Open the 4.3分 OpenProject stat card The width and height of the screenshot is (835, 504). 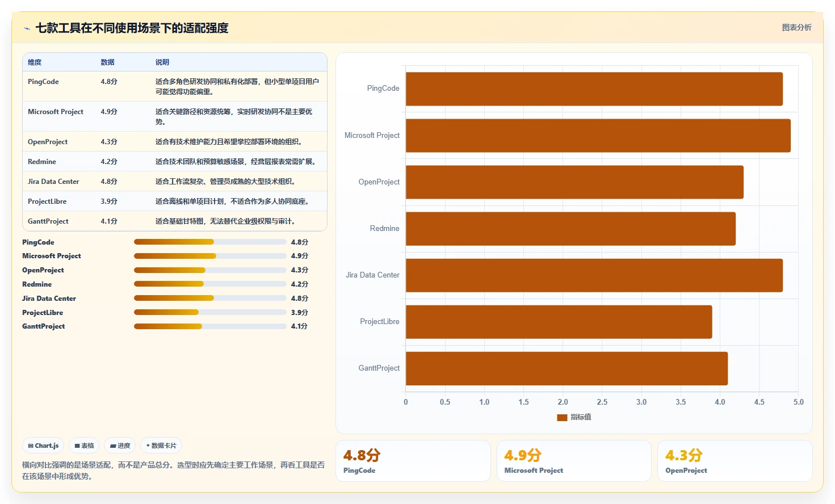point(735,461)
